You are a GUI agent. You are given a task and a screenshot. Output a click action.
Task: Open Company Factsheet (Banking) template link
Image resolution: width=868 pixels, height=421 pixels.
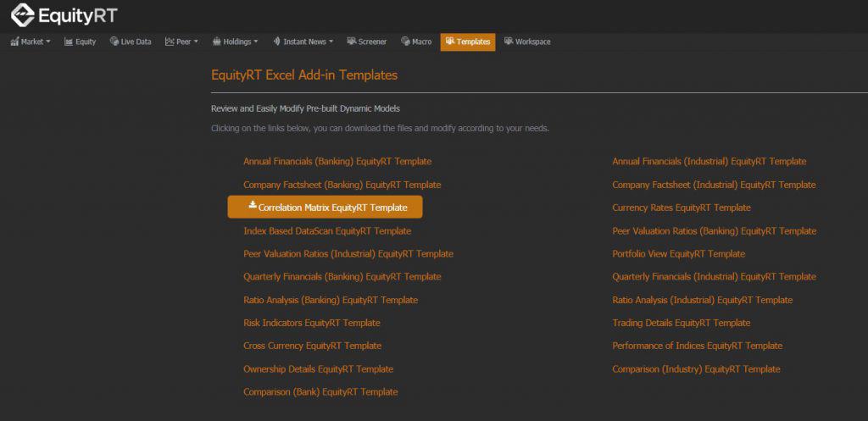[342, 185]
